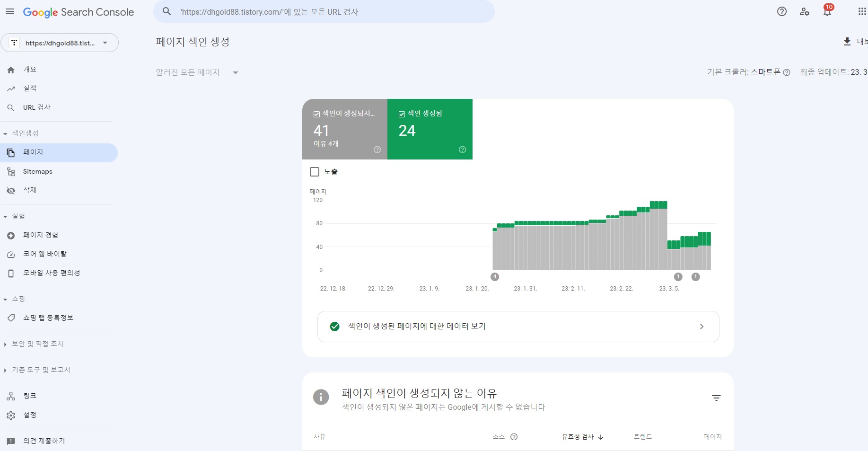Viewport: 868px width, 451px height.
Task: Click the 쇼핑 탭 등록정보 tag icon
Action: tap(11, 318)
